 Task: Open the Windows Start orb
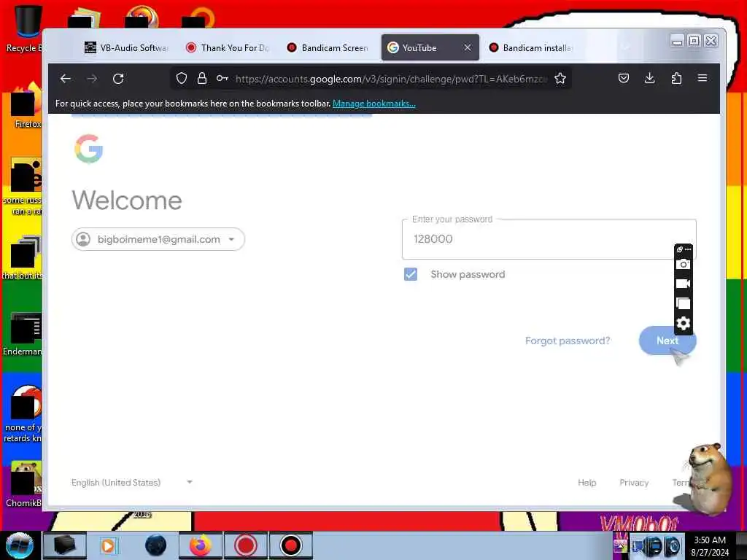19,545
